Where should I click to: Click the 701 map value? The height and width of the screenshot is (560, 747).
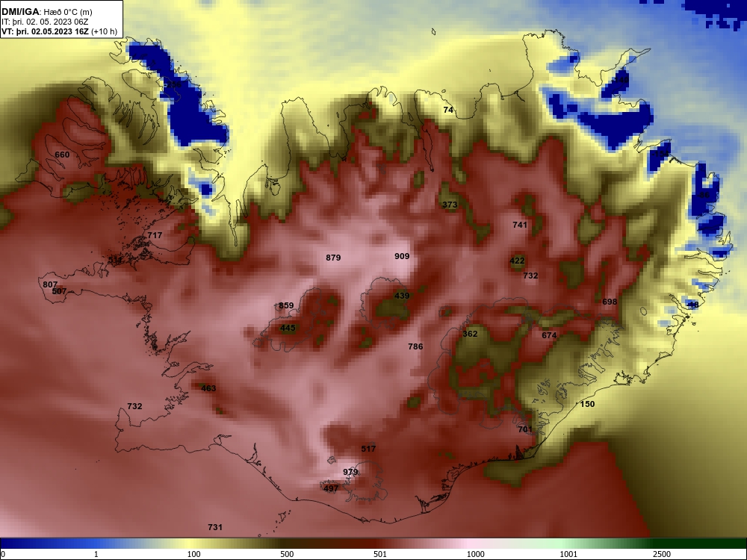[x=525, y=429]
